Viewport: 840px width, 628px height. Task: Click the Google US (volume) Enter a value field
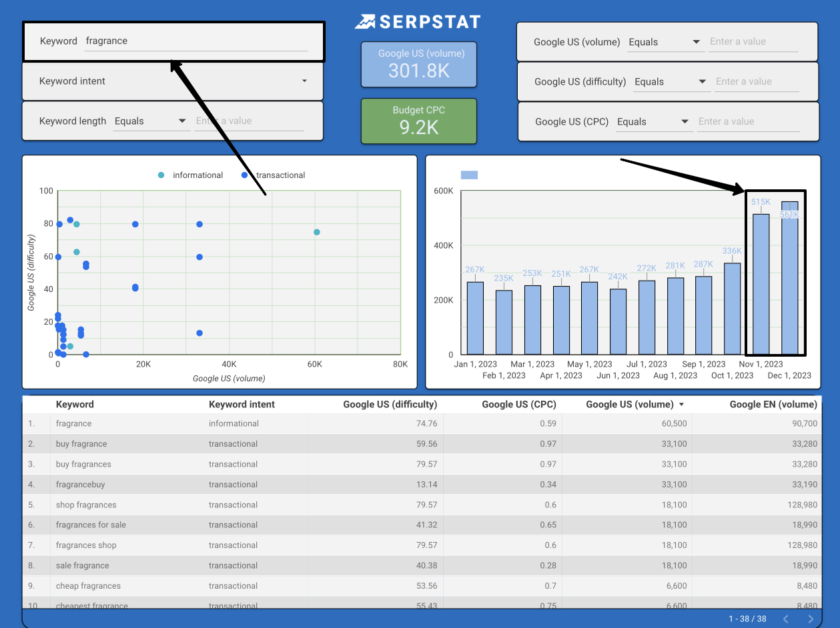(x=754, y=41)
